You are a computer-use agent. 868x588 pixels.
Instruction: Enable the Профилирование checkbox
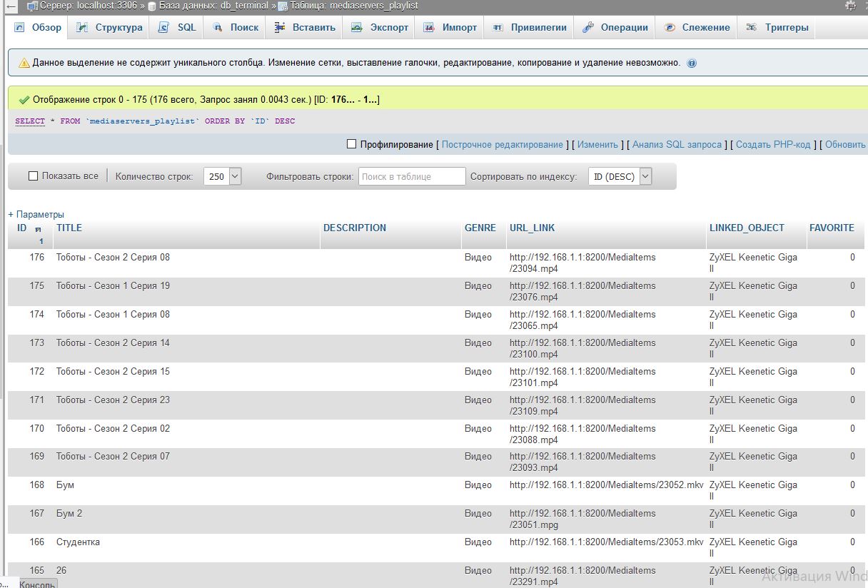coord(351,144)
